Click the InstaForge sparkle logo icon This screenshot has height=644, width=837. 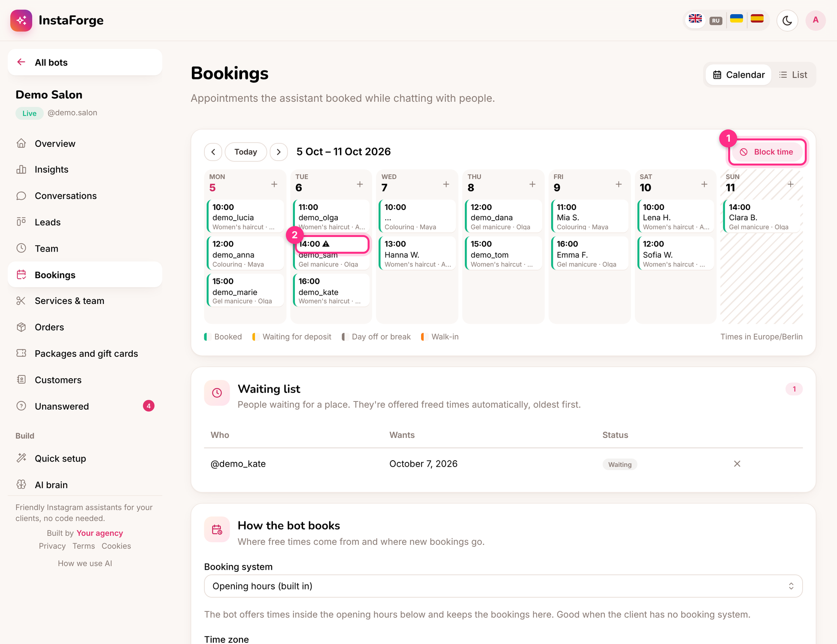pos(21,20)
